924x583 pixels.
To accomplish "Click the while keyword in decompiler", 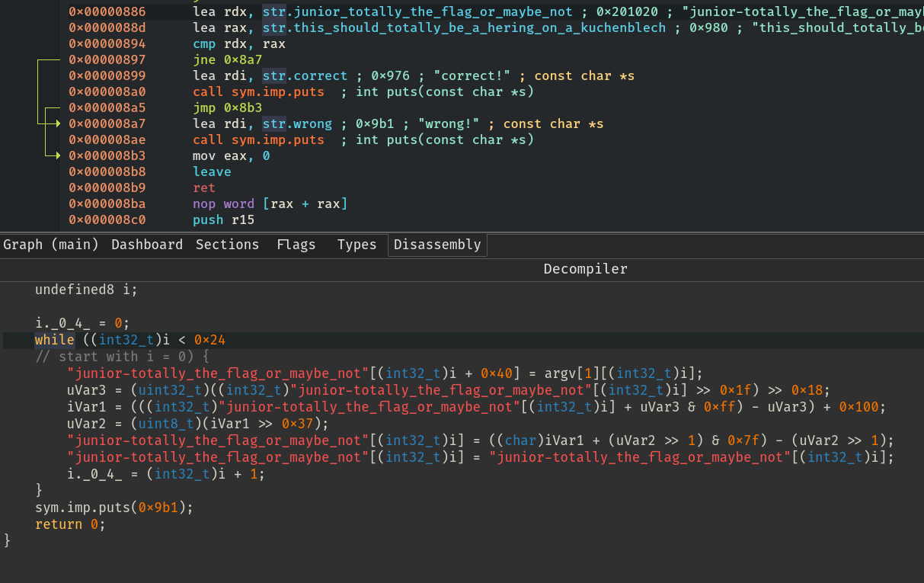I will click(54, 340).
